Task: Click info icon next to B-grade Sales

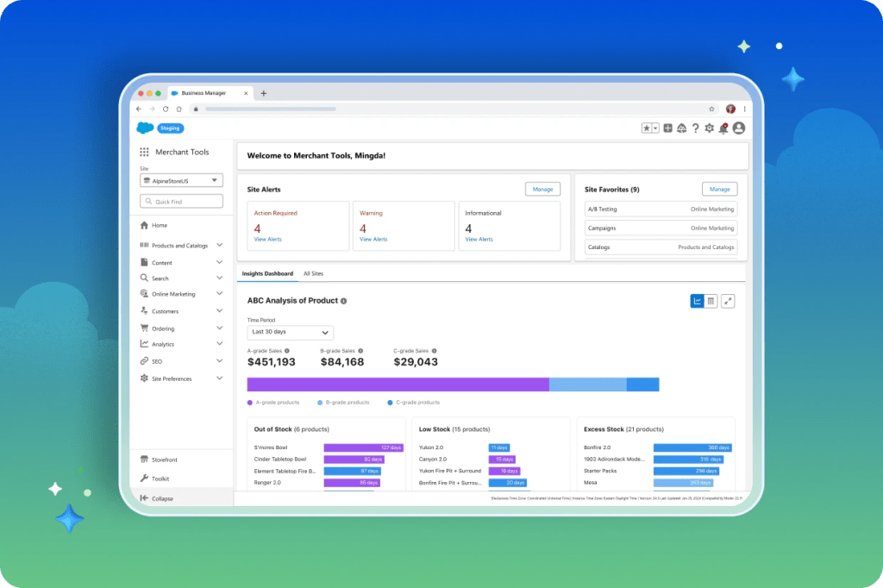Action: tap(360, 351)
